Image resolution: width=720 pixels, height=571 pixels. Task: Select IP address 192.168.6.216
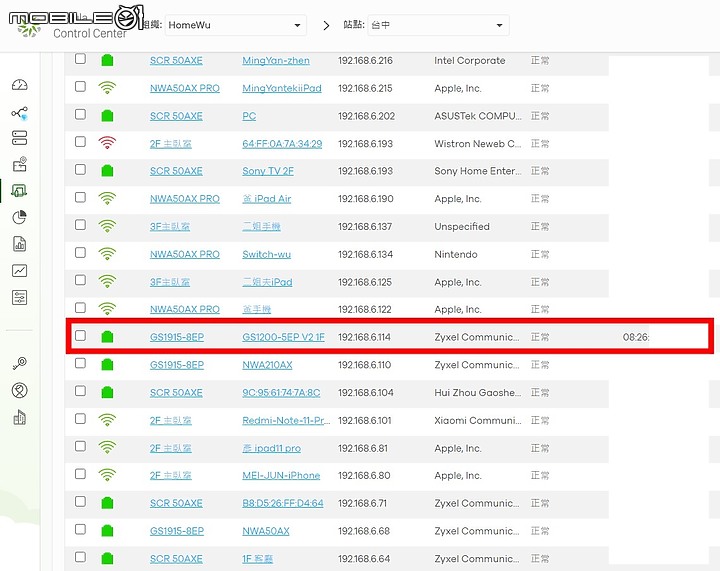[366, 61]
